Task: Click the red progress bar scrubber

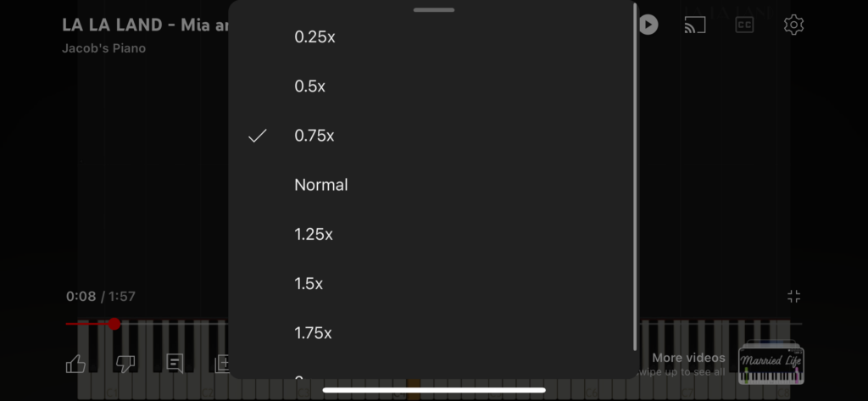Action: click(114, 324)
